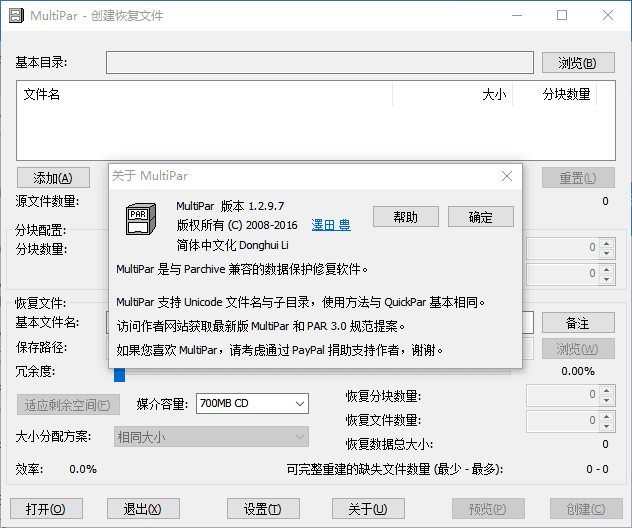632x528 pixels.
Task: Click the MultiPar 版本 1.2.9.7 text
Action: click(x=230, y=206)
